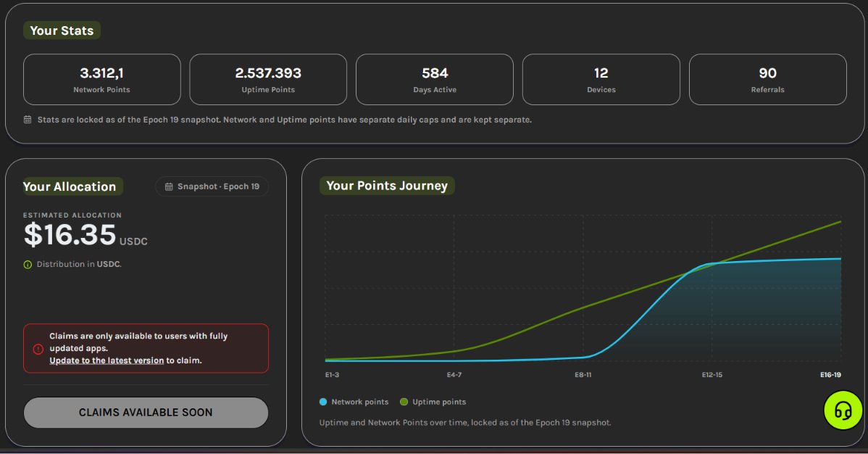Click the 584 days active value
868x454 pixels.
(x=435, y=73)
